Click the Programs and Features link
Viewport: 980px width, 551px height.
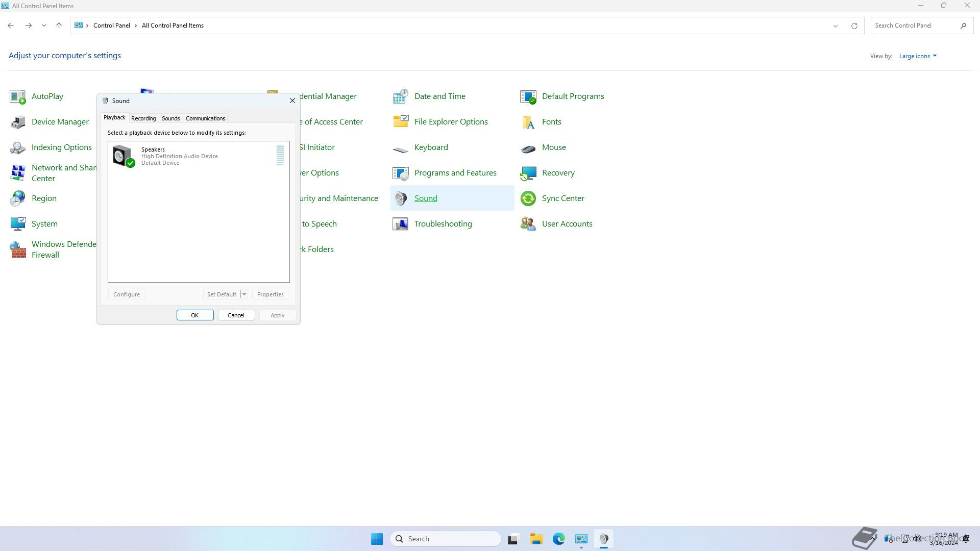455,173
